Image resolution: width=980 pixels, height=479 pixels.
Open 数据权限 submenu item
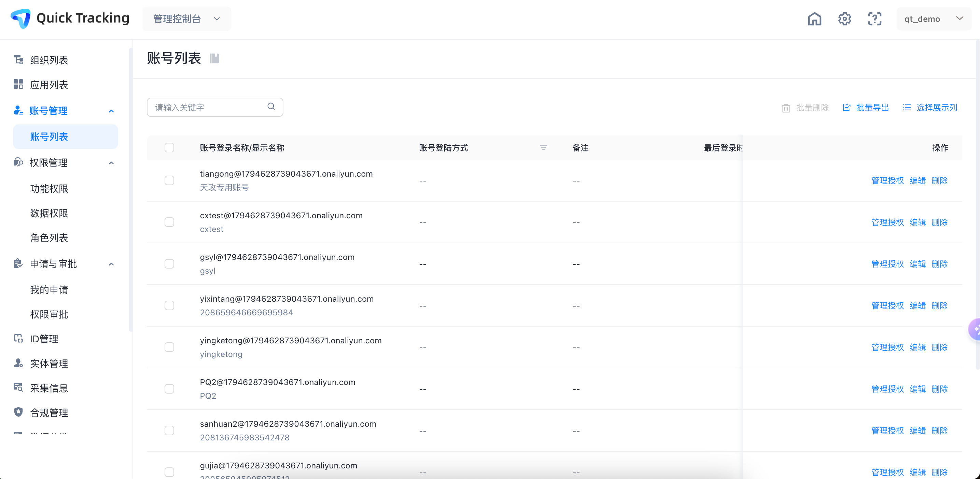pyautogui.click(x=49, y=213)
